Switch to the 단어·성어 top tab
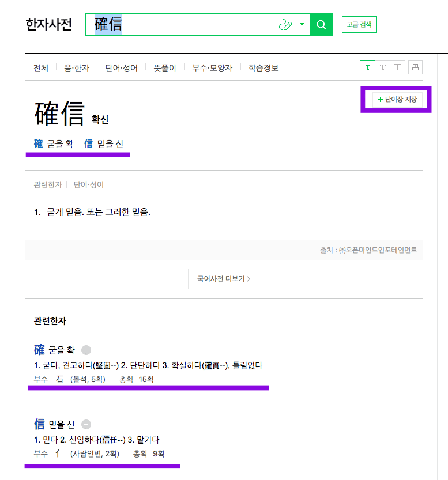This screenshot has height=480, width=448. (x=121, y=68)
